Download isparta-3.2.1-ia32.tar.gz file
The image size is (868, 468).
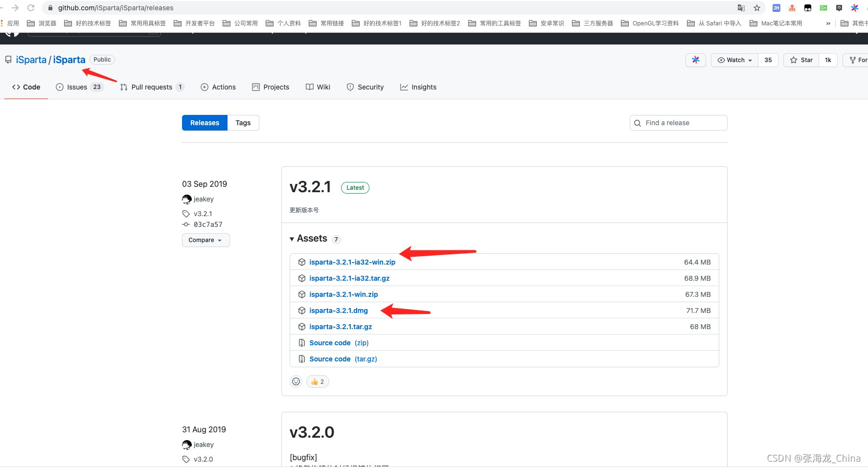(x=349, y=278)
